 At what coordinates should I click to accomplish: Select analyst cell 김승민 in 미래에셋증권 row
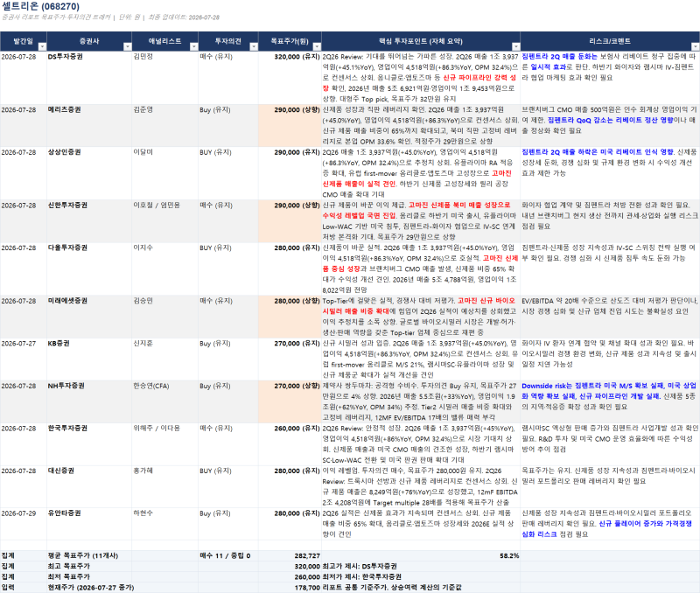point(165,317)
